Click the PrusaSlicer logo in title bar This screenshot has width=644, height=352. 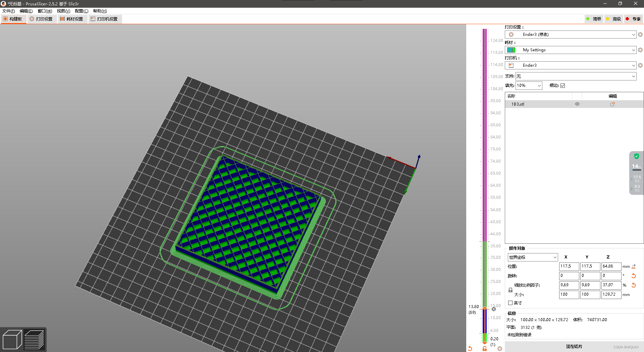(3, 4)
